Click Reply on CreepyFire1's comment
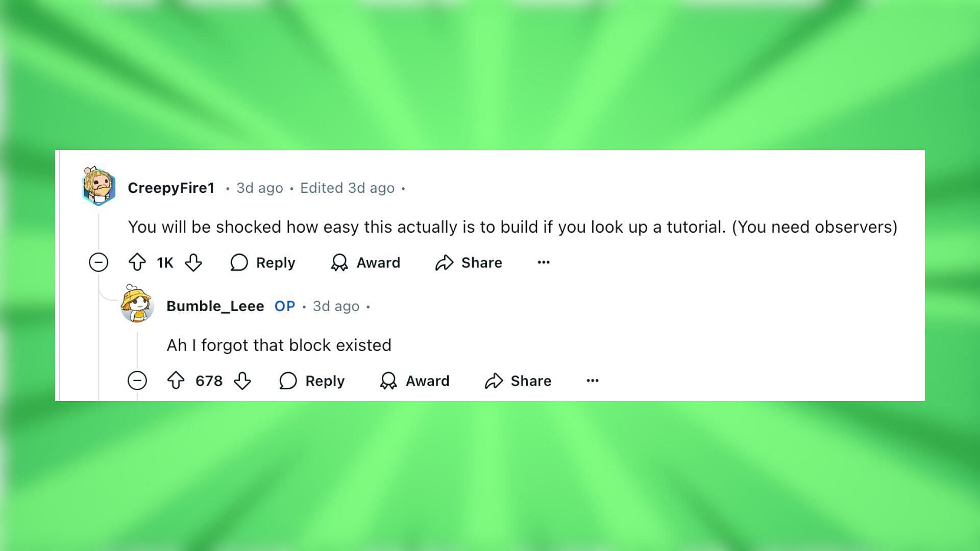Viewport: 980px width, 551px height. point(263,262)
